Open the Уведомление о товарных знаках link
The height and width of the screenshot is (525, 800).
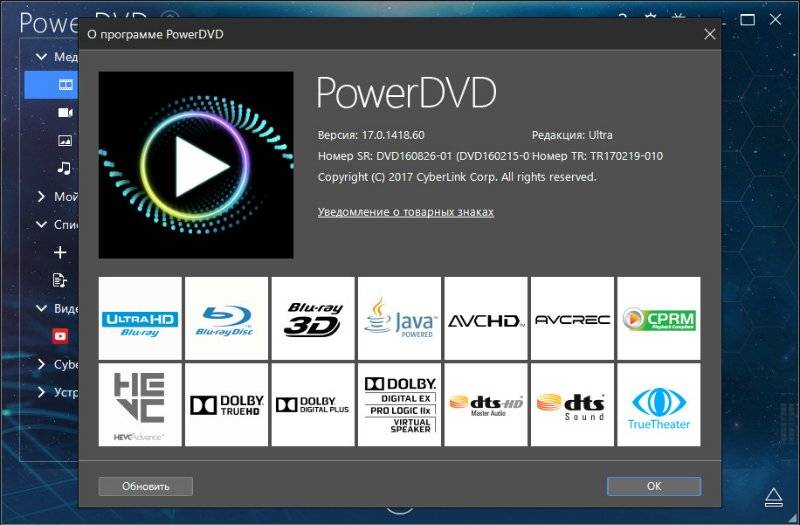tap(406, 212)
